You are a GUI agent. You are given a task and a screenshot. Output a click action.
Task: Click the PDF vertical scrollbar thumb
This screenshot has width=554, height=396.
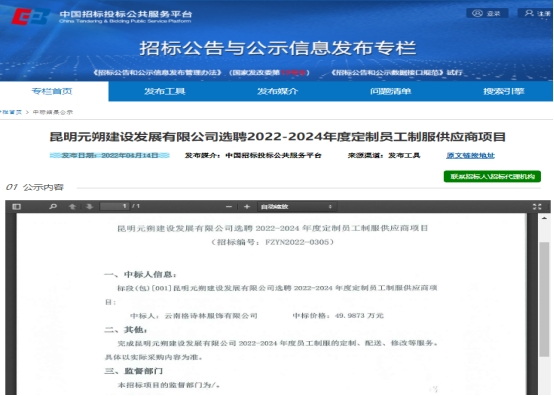click(x=544, y=299)
